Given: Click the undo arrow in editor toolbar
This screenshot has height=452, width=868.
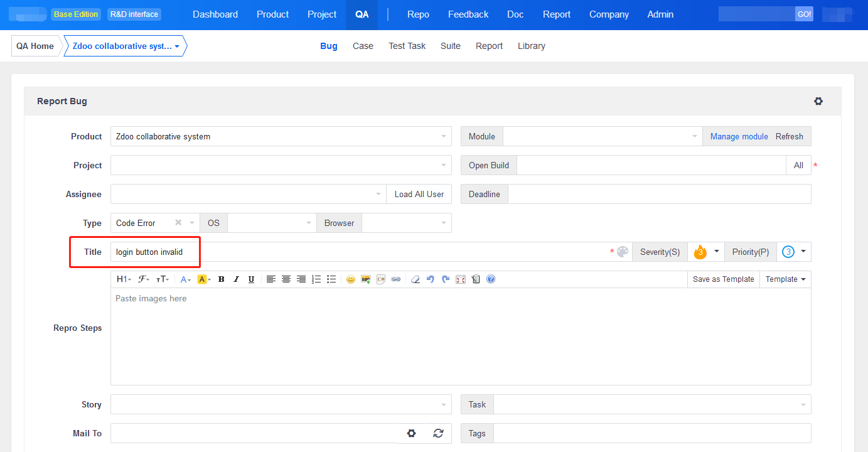Looking at the screenshot, I should pyautogui.click(x=431, y=279).
